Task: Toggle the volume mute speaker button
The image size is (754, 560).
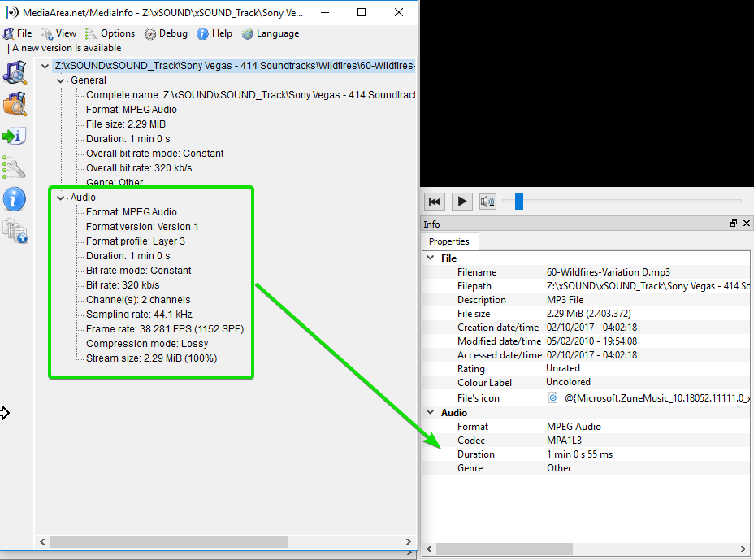Action: 487,202
